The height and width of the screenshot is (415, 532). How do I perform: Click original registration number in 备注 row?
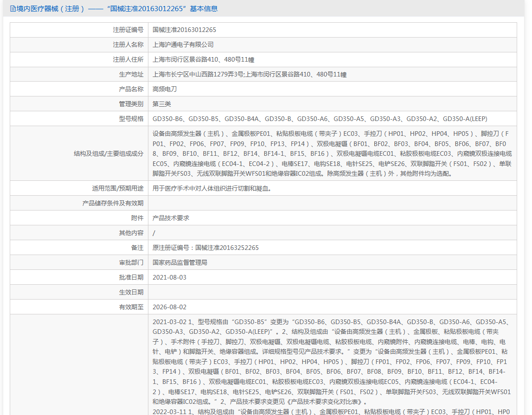[205, 248]
